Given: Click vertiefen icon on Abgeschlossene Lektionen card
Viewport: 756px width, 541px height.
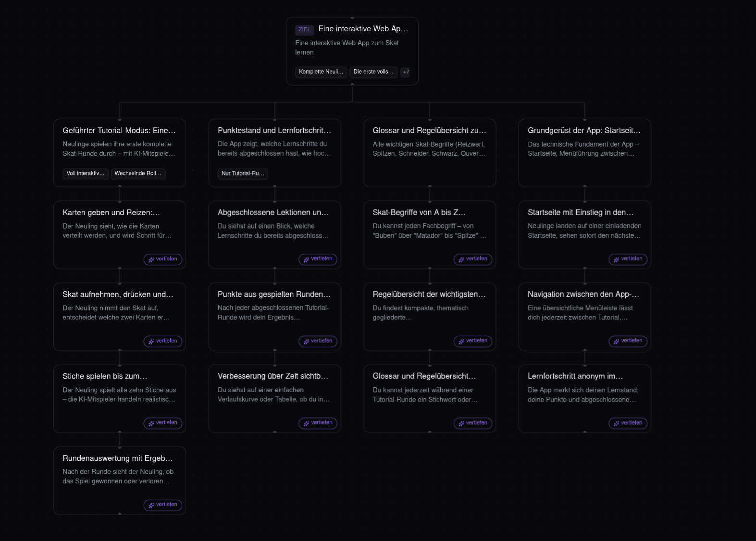Looking at the screenshot, I should tap(306, 259).
